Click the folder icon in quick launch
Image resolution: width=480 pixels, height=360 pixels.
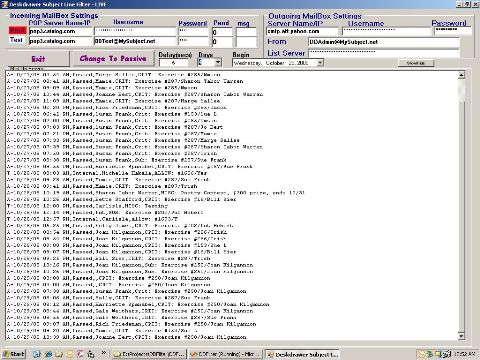(59, 354)
